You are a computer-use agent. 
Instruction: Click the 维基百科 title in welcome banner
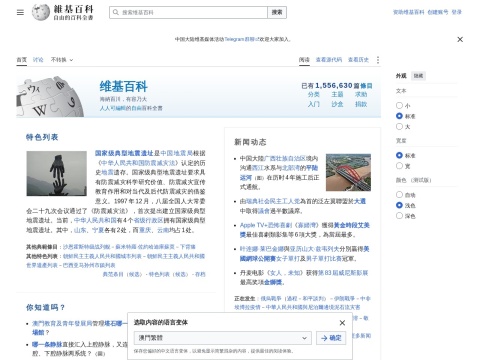tap(124, 87)
